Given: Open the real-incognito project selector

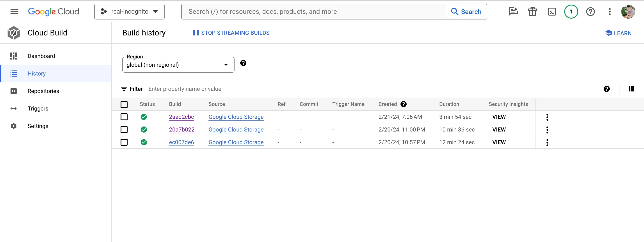Looking at the screenshot, I should pyautogui.click(x=129, y=11).
